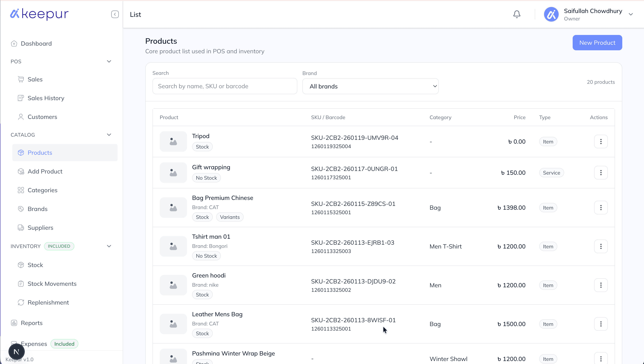Viewport: 644px width, 364px height.
Task: Open Add Product page
Action: pos(45,171)
